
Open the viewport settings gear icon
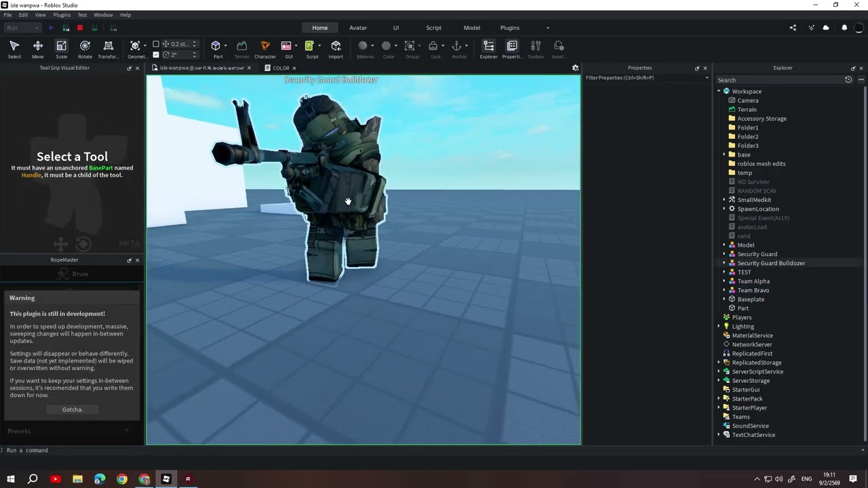(575, 68)
